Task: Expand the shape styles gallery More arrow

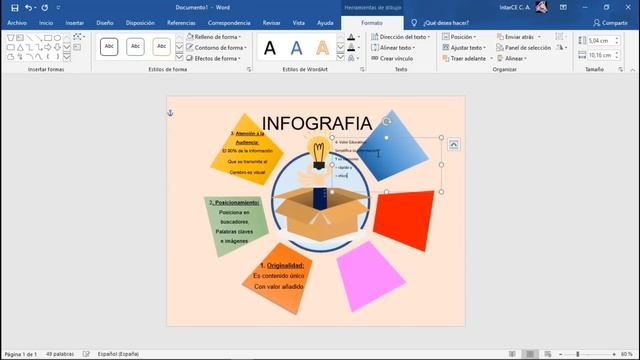Action: coord(179,57)
